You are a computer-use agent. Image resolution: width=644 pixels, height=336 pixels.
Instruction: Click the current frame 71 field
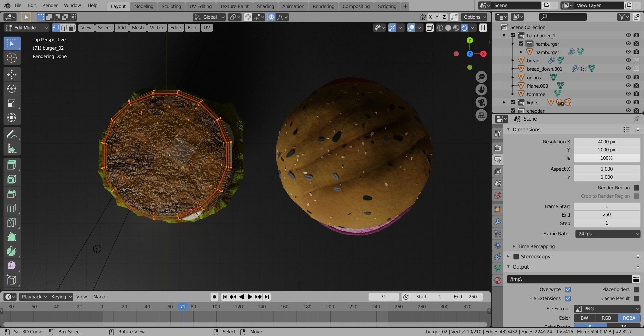tap(383, 297)
